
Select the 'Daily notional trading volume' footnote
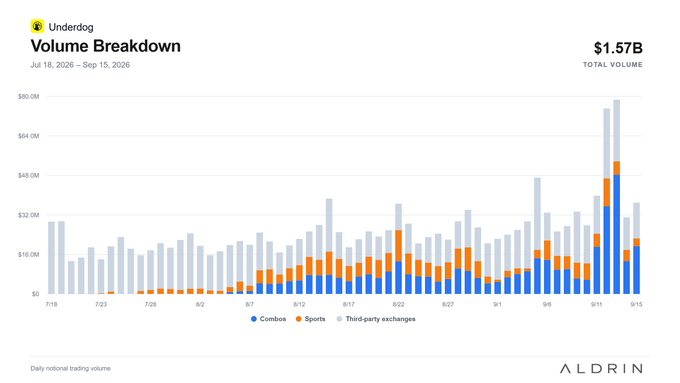(70, 368)
